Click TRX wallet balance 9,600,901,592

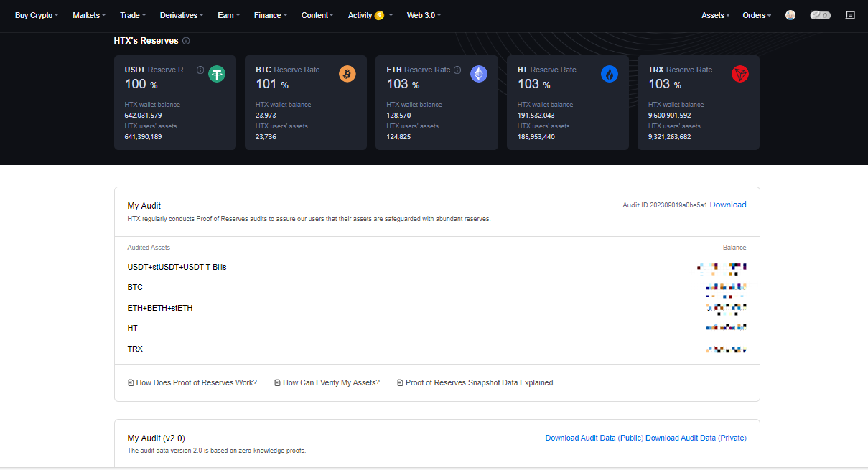(x=670, y=115)
